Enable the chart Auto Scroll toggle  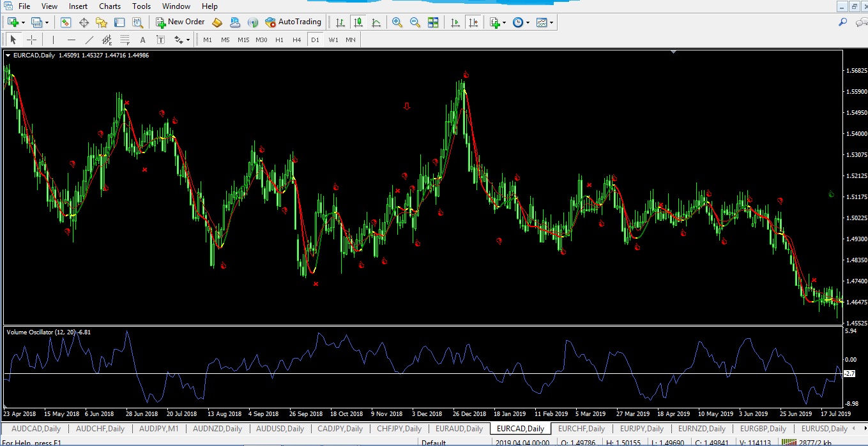click(455, 22)
